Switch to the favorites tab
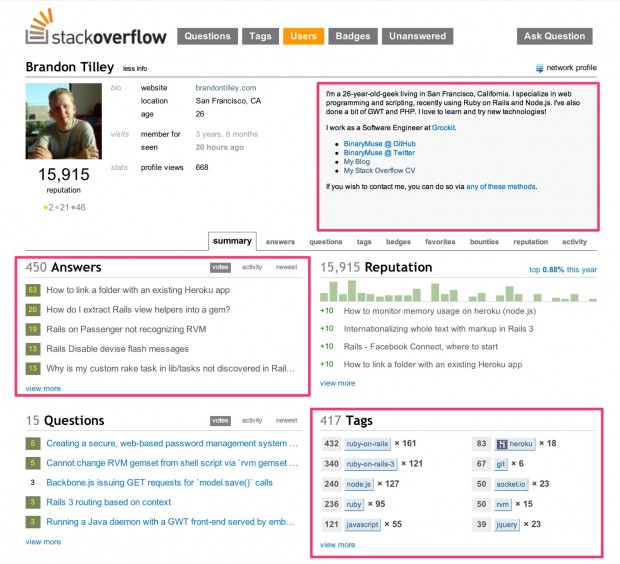620x564 pixels. (x=440, y=242)
